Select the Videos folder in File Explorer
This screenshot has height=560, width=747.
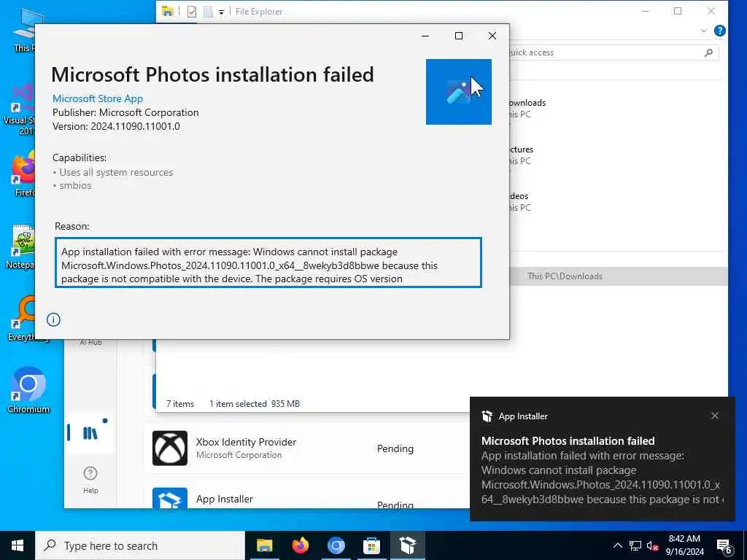coord(519,201)
